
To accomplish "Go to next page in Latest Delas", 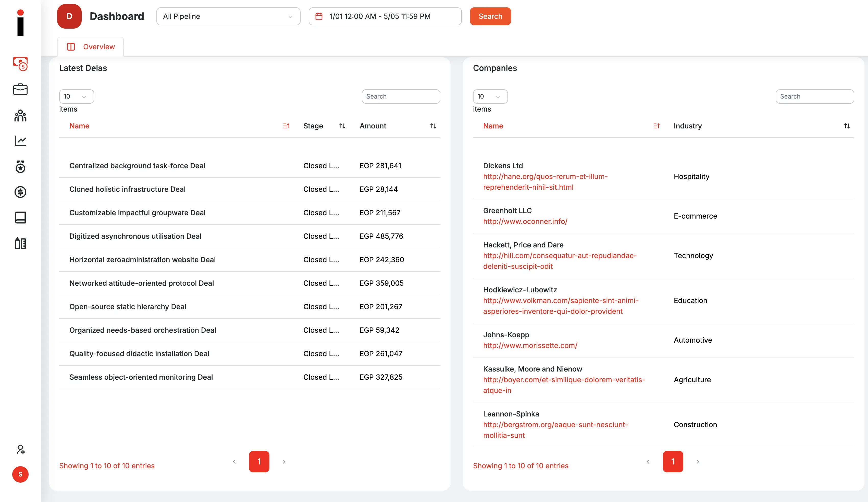I will (x=284, y=462).
